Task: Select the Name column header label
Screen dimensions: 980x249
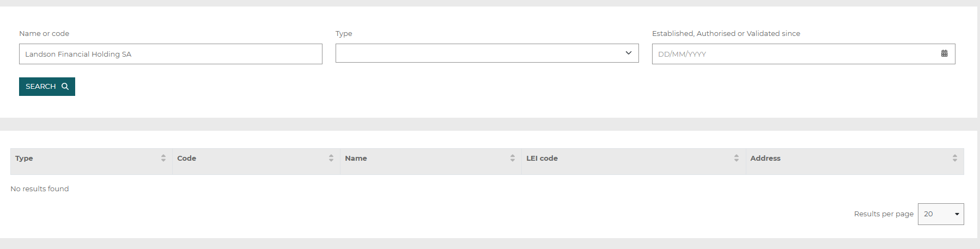Action: tap(356, 159)
